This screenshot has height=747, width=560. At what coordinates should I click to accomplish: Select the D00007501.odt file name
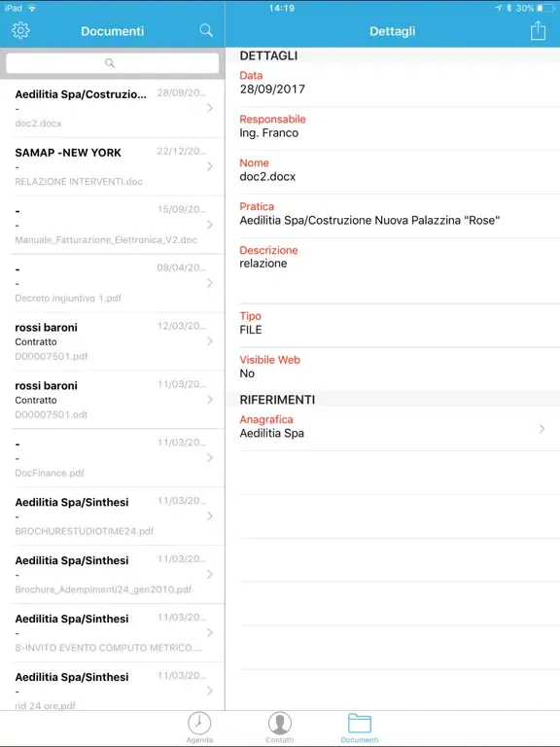[51, 414]
